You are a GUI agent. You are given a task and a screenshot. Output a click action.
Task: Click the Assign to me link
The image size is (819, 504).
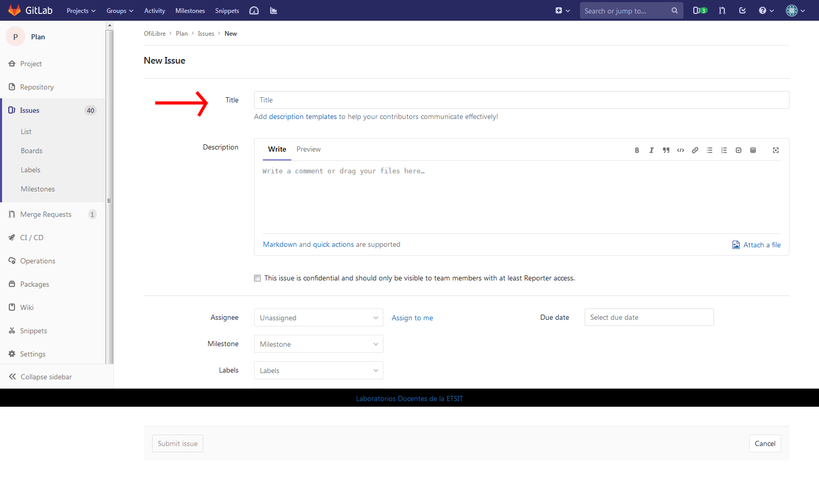412,318
